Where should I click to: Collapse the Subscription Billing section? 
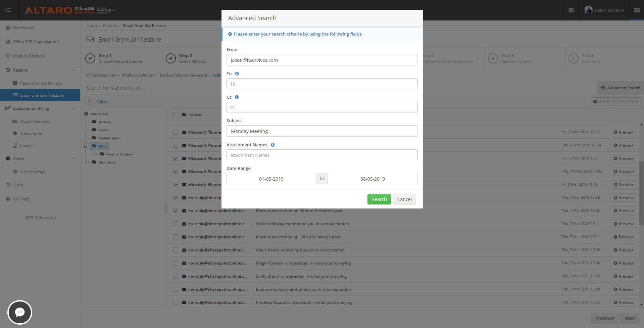pos(74,108)
